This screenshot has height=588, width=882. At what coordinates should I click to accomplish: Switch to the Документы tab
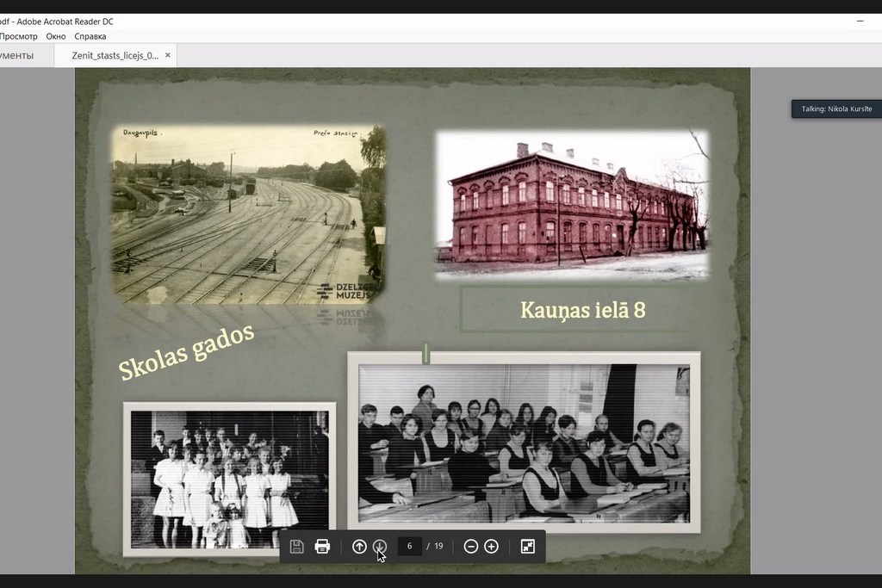pos(17,55)
